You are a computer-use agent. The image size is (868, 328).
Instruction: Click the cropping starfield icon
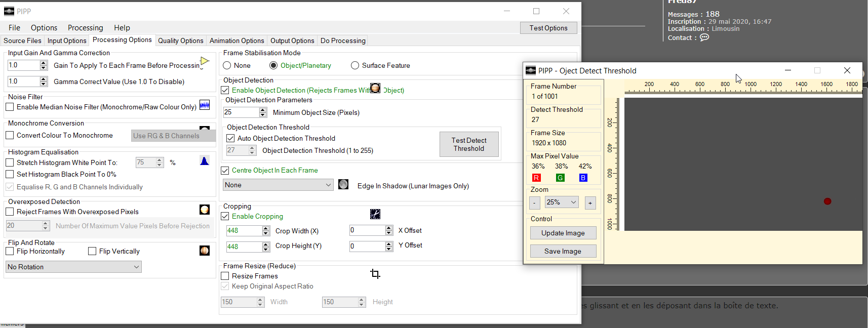pos(375,214)
